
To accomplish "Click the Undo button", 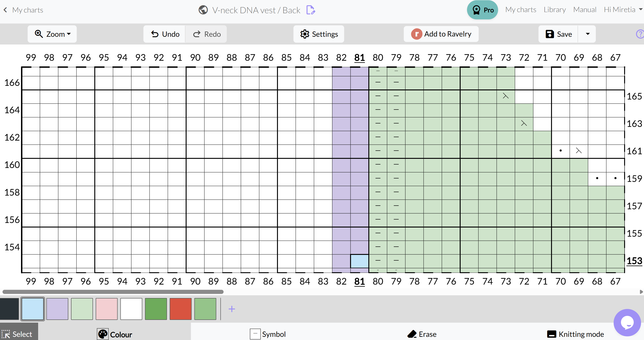I will [x=165, y=34].
